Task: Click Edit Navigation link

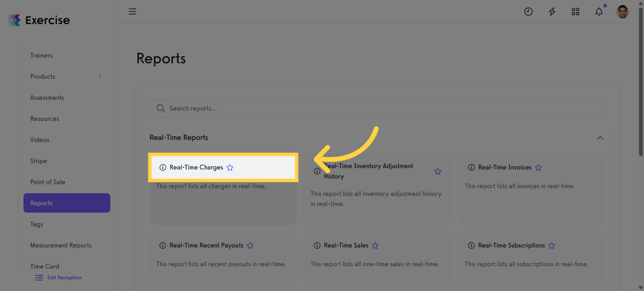Action: [64, 278]
